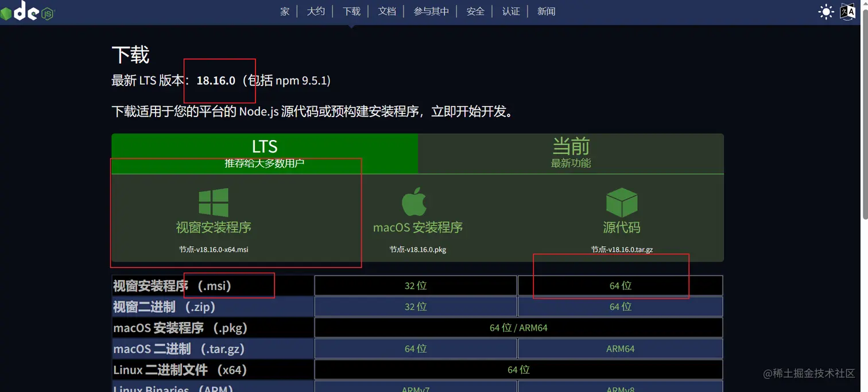The height and width of the screenshot is (392, 868).
Task: Open the 文档 (Docs) menu item
Action: (x=387, y=11)
